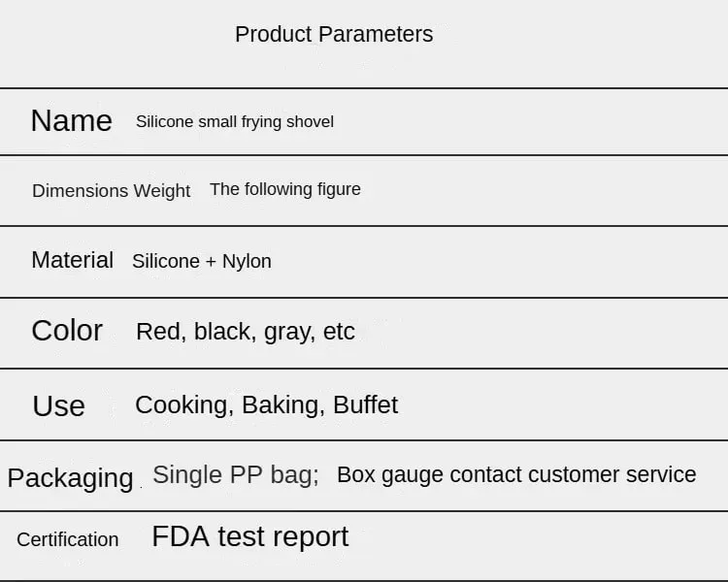
Task: Click Cooking, Baking, Buffet text
Action: [267, 405]
